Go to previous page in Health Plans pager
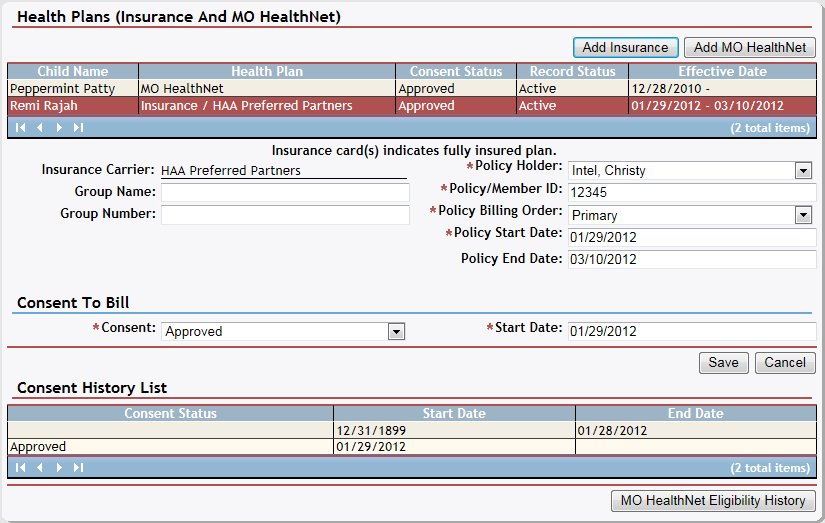Image resolution: width=825 pixels, height=523 pixels. point(40,127)
